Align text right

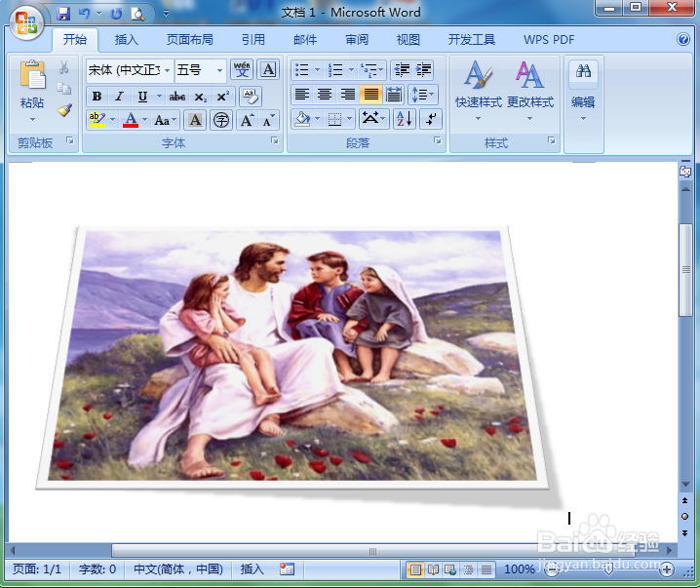tap(348, 95)
